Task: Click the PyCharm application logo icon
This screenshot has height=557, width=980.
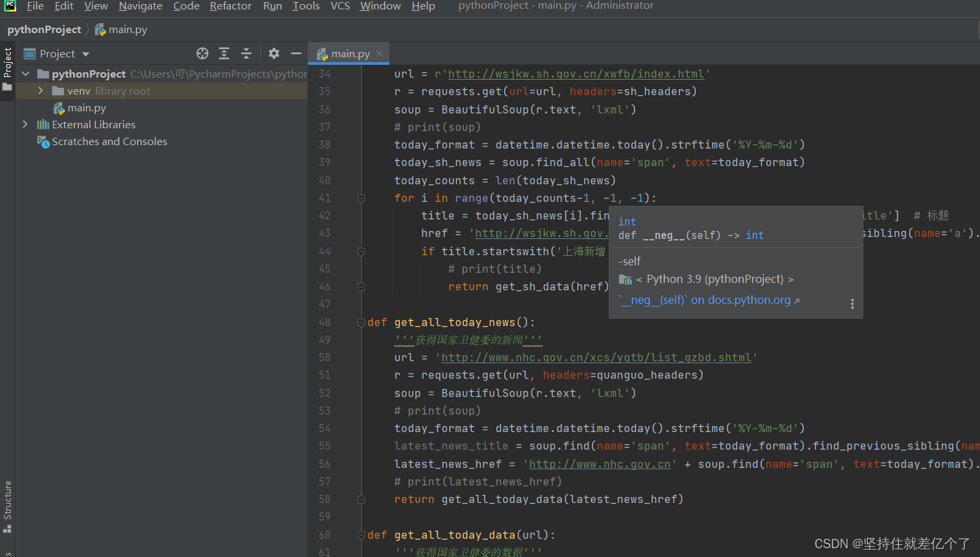Action: point(9,6)
